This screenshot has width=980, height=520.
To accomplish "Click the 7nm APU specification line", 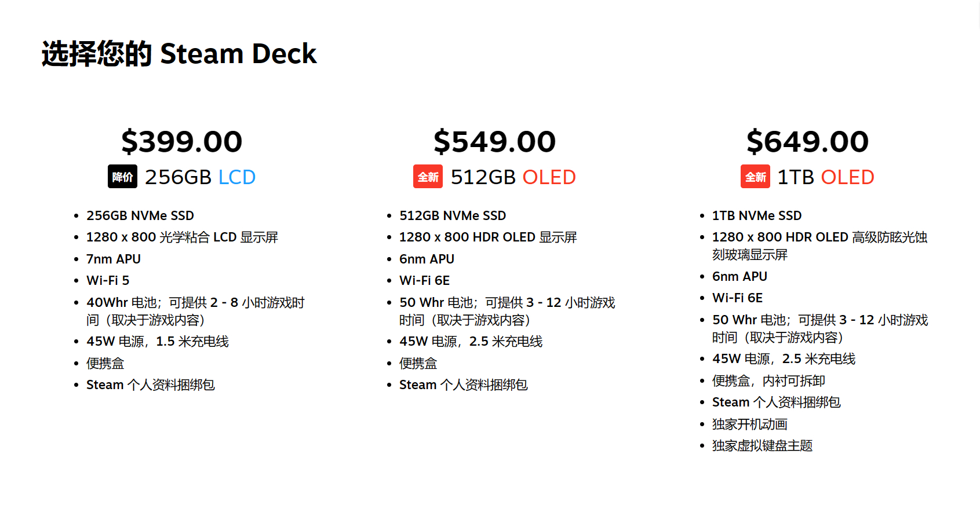I will [x=114, y=259].
